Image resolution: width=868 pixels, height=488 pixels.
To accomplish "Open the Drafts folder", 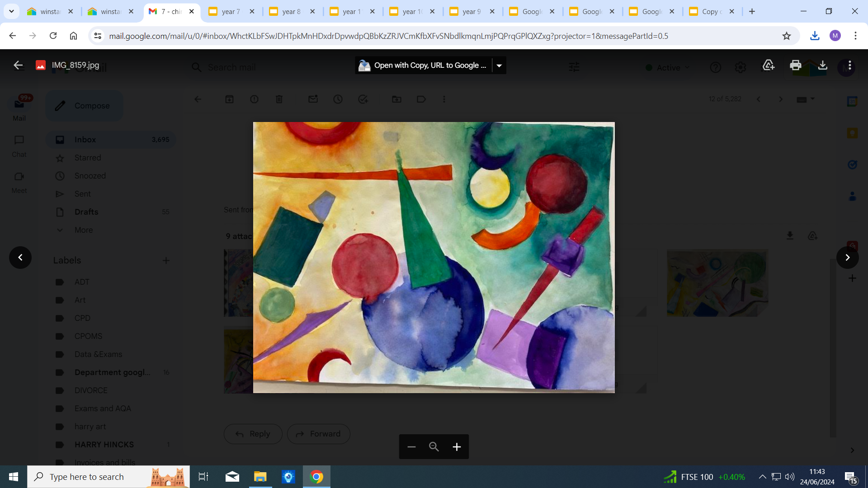I will click(x=111, y=212).
